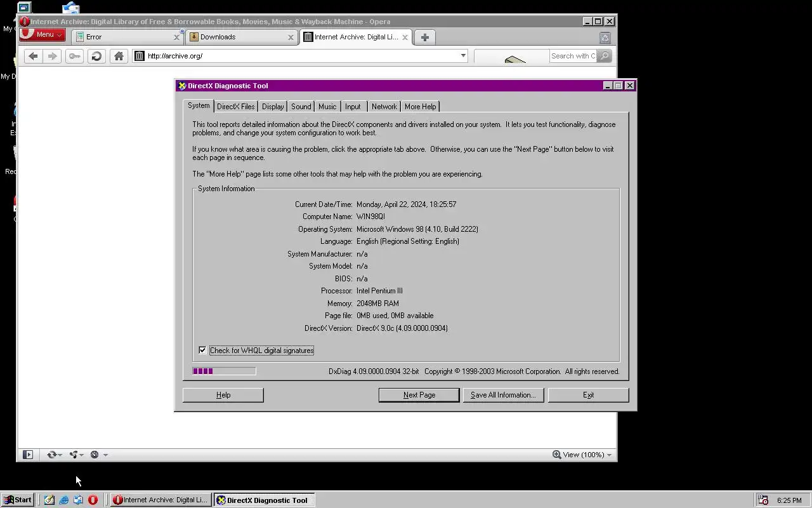Launch Show Desktop from quick launch
812x508 pixels.
point(49,500)
